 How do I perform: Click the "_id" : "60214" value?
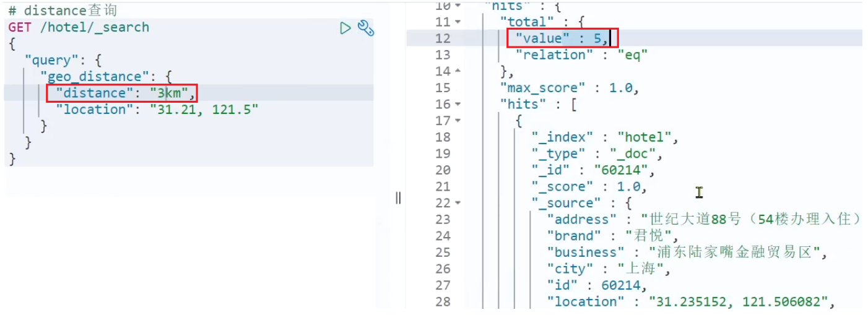(620, 170)
